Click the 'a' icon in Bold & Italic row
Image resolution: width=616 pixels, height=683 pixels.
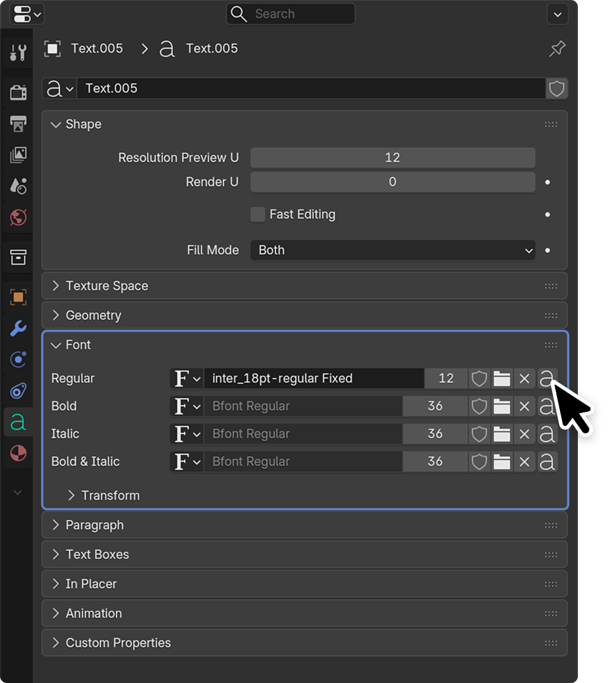pos(547,462)
